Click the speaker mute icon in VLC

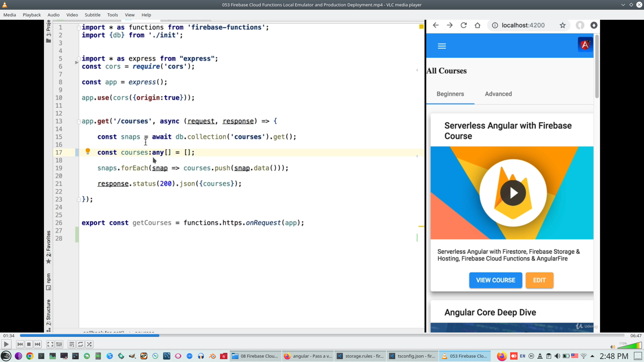click(x=612, y=347)
